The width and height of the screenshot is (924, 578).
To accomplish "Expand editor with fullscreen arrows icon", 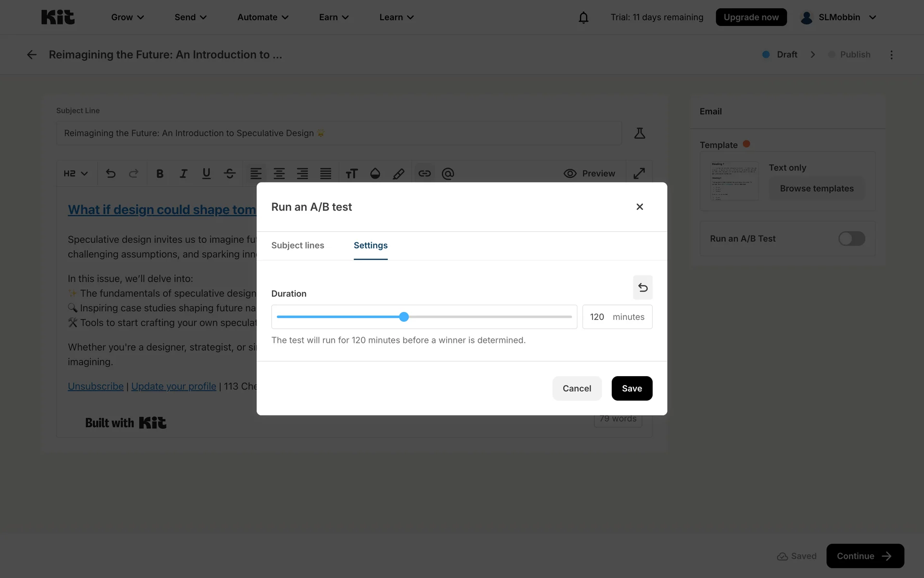I will click(x=639, y=173).
